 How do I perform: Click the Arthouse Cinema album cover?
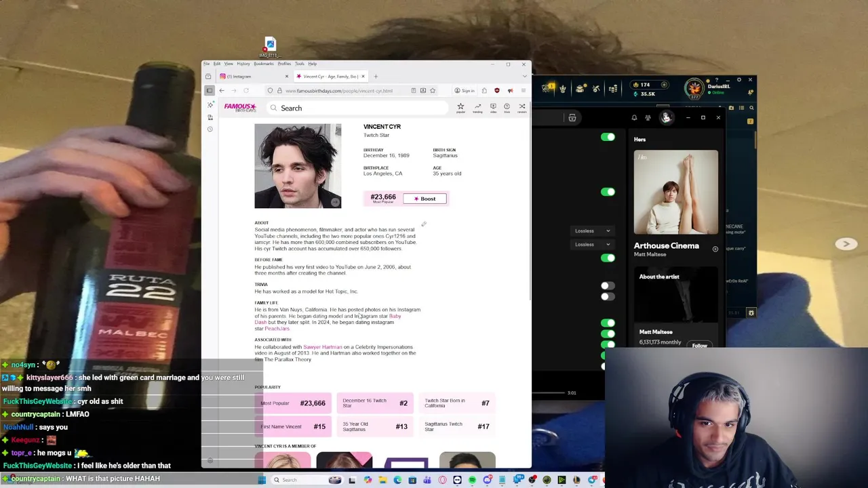tap(675, 192)
